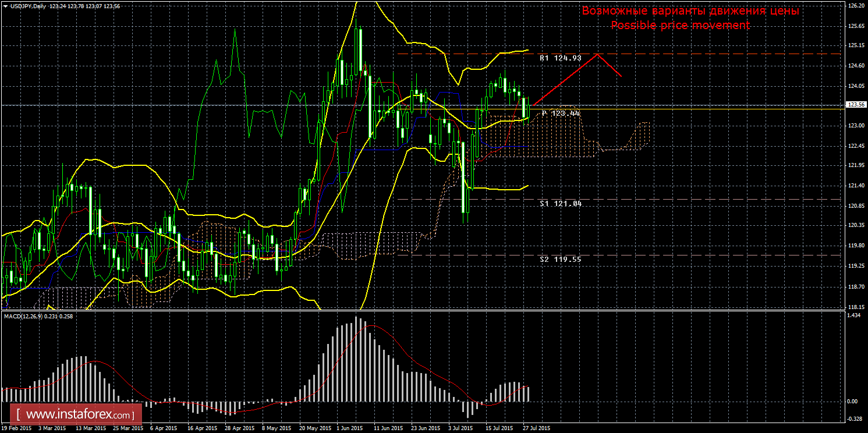Click the 118.70 price axis value
Viewport: 868px width, 433px height.
click(x=855, y=286)
